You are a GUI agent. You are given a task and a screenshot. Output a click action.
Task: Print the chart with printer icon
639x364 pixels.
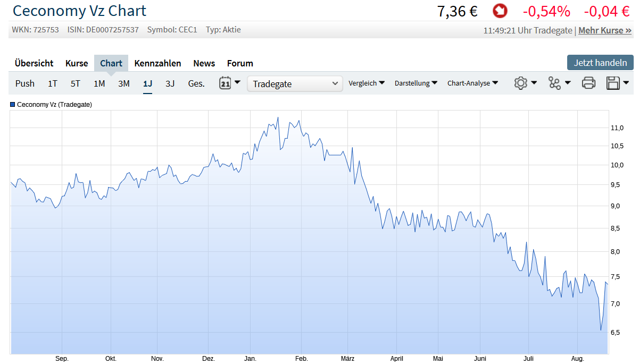(588, 83)
